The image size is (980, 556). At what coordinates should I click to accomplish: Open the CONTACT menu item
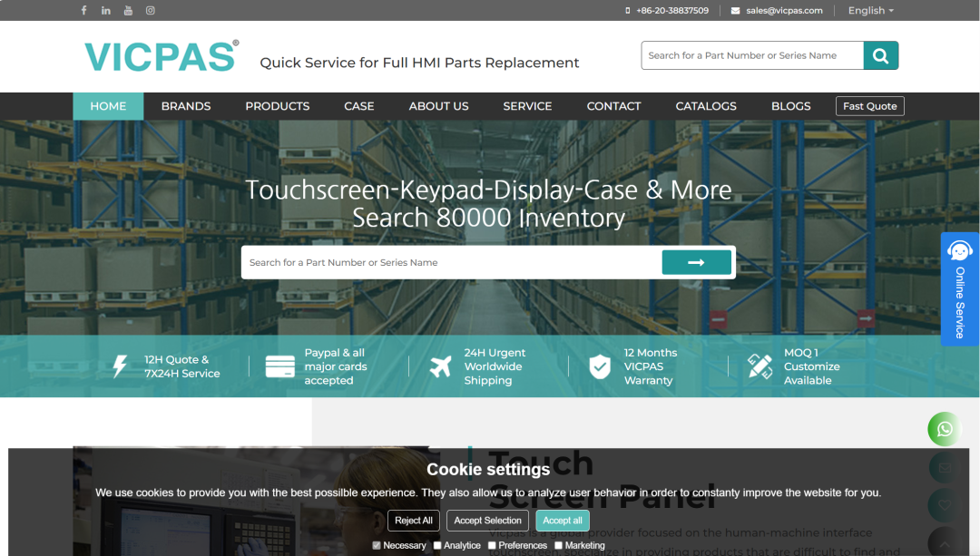613,106
